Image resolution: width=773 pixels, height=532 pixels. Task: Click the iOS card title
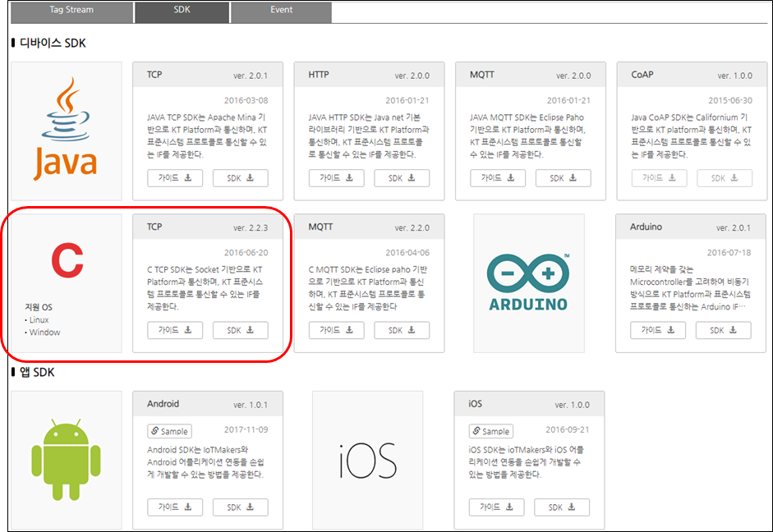pyautogui.click(x=476, y=403)
